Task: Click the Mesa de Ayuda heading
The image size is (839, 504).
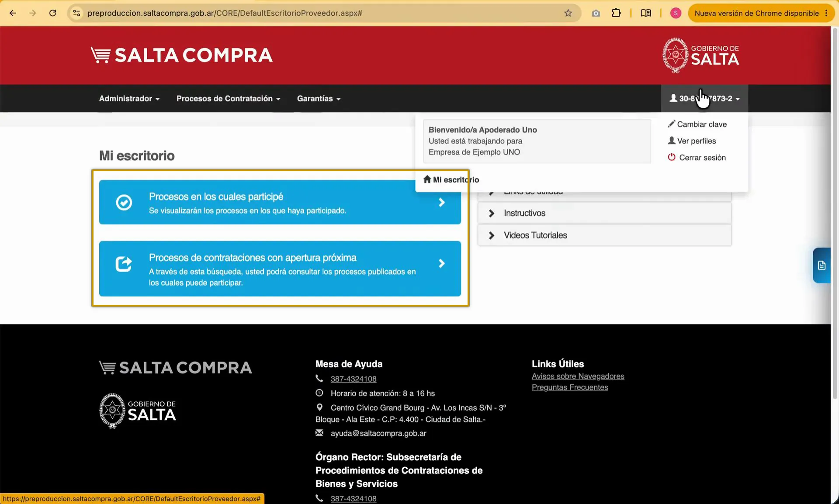Action: 349,364
